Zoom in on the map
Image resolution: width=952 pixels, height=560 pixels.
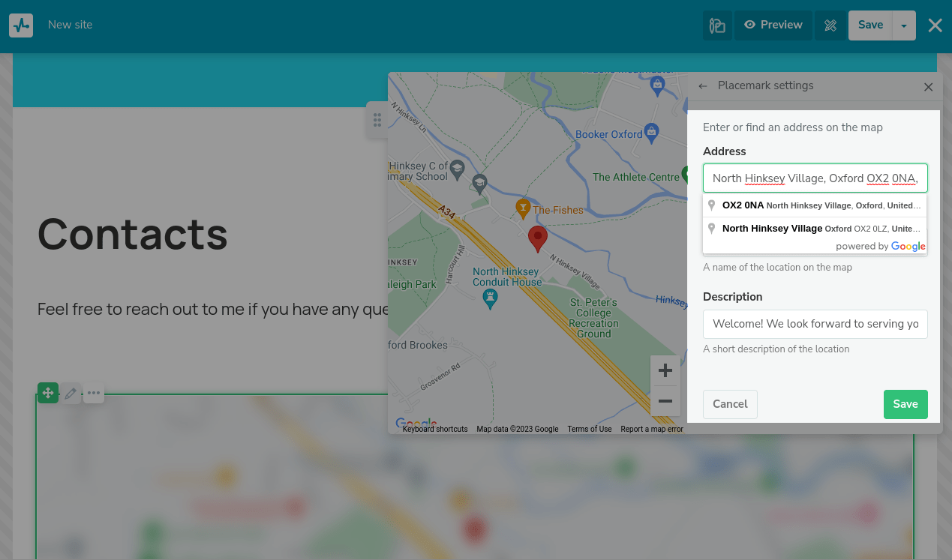coord(665,370)
